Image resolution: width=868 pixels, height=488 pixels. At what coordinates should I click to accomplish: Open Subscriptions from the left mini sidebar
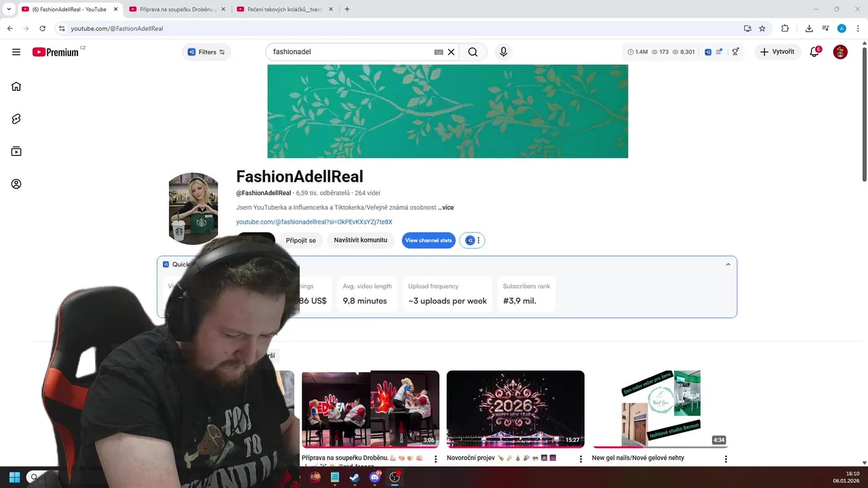[16, 151]
